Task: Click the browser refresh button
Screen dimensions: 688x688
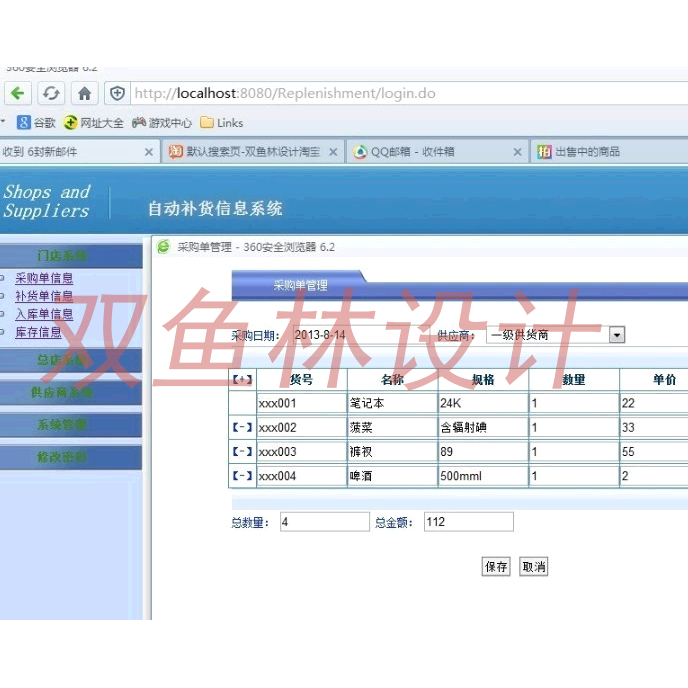Action: tap(51, 93)
